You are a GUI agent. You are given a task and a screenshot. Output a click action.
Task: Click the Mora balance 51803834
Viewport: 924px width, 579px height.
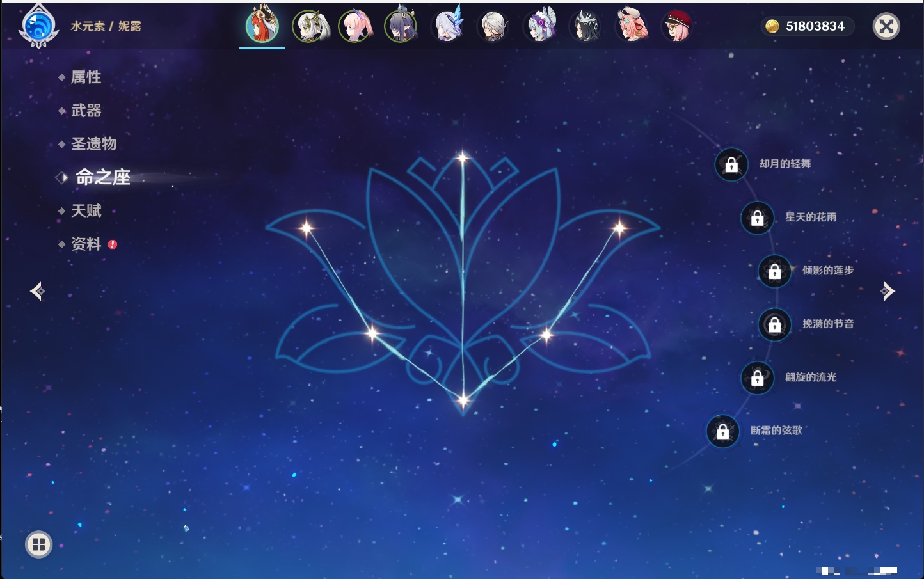815,26
